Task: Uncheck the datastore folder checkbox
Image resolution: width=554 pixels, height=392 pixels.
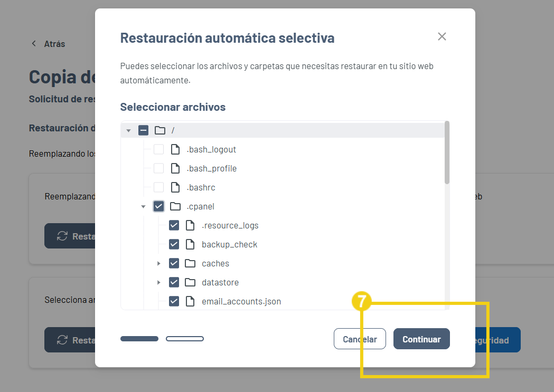Action: point(174,282)
